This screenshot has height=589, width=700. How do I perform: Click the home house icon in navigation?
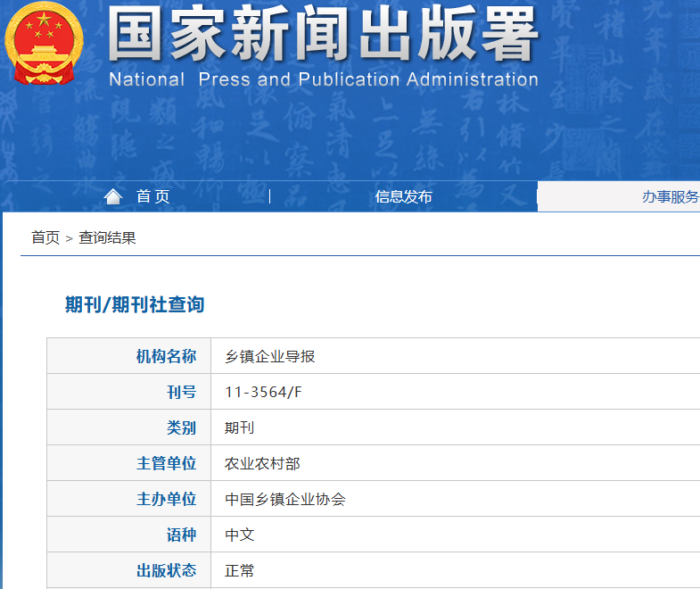coord(113,196)
